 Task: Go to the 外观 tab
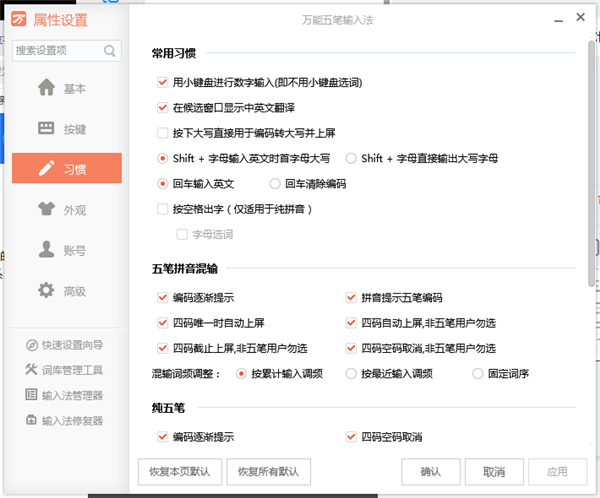pos(67,209)
